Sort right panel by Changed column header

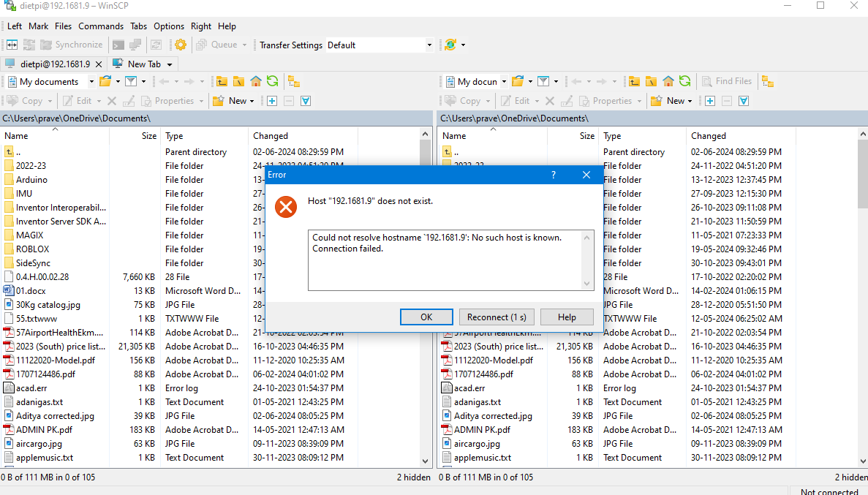pyautogui.click(x=740, y=136)
